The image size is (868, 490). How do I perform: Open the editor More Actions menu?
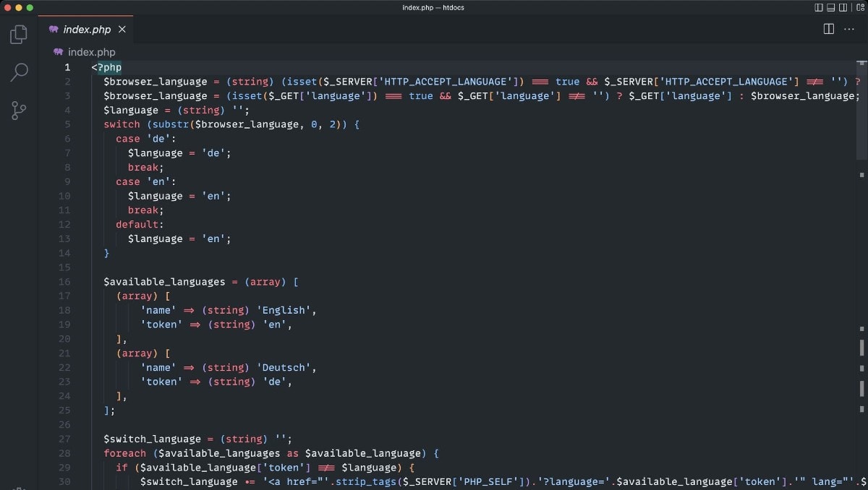click(x=849, y=29)
